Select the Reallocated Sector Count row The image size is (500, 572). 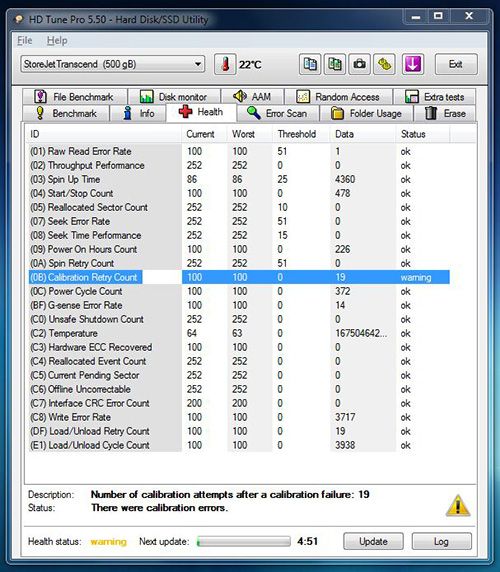pos(239,207)
